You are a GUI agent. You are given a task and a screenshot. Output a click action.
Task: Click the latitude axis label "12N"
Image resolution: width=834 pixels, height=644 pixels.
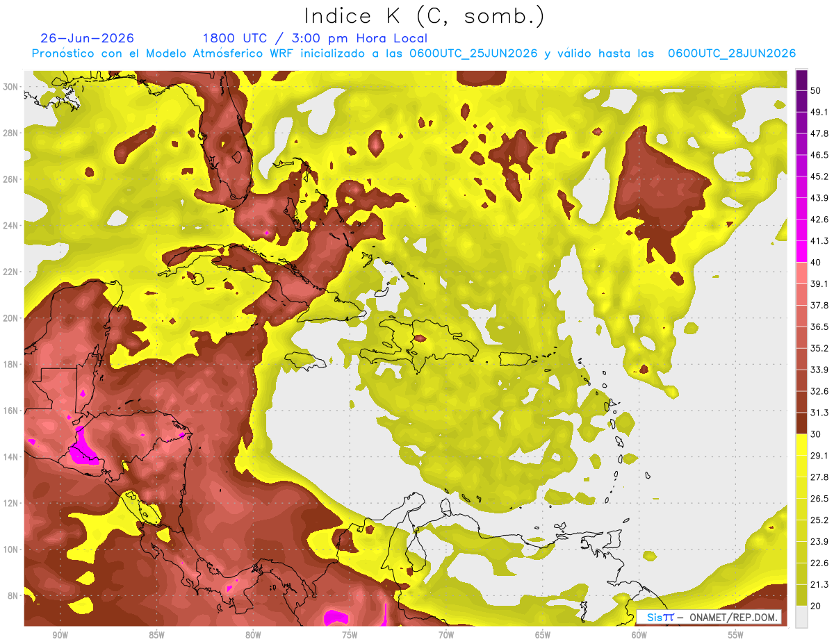pyautogui.click(x=11, y=503)
